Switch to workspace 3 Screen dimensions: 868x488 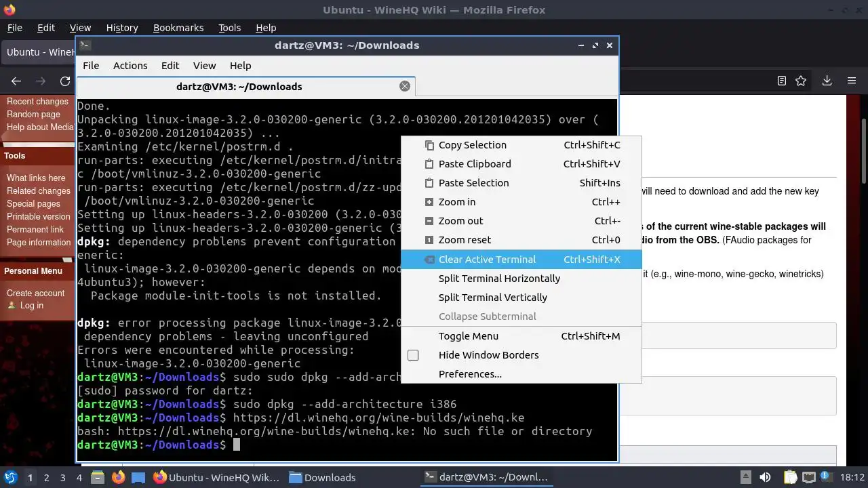point(62,478)
